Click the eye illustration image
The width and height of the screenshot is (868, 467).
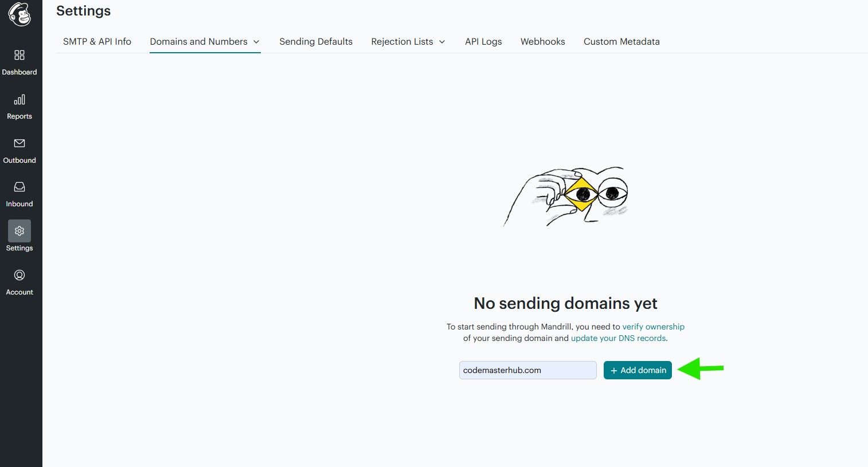point(566,196)
